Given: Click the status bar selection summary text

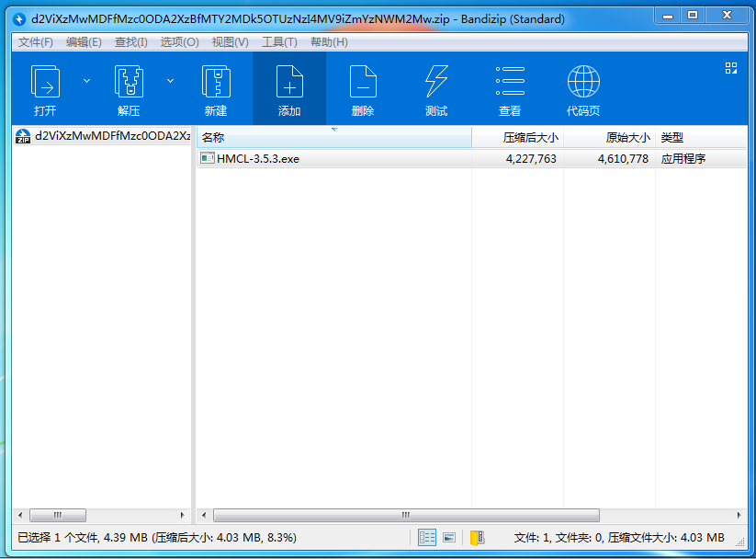Looking at the screenshot, I should point(157,537).
